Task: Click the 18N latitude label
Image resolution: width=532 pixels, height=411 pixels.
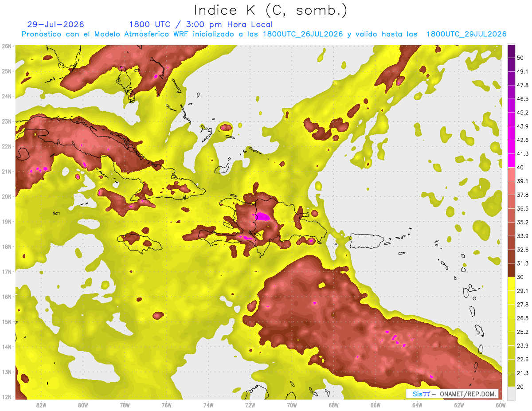Action: (6, 247)
